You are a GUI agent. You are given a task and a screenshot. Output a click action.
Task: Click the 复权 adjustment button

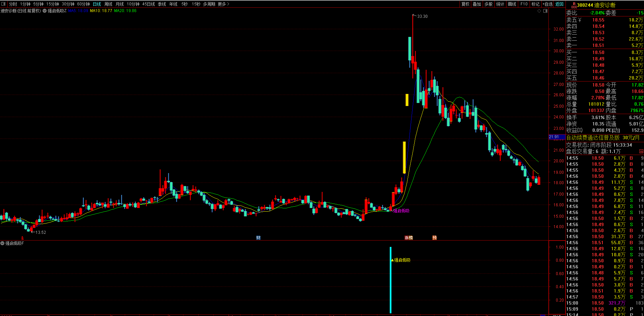[466, 4]
